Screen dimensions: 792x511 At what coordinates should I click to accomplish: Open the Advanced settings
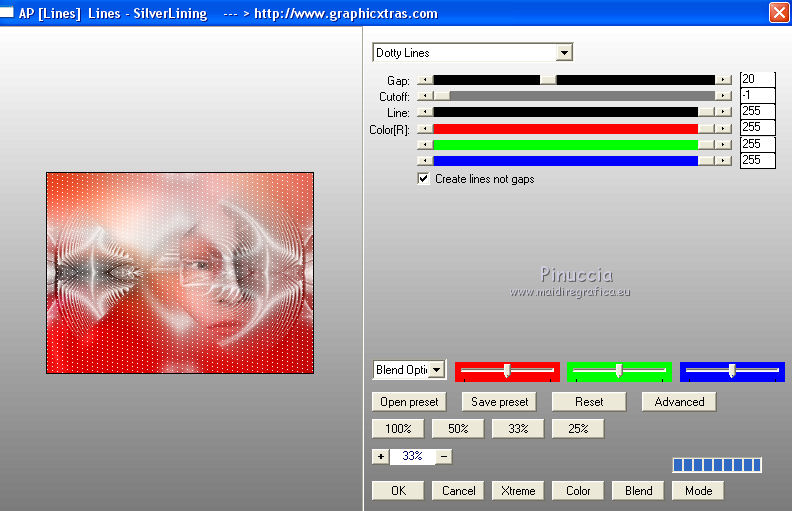tap(679, 402)
